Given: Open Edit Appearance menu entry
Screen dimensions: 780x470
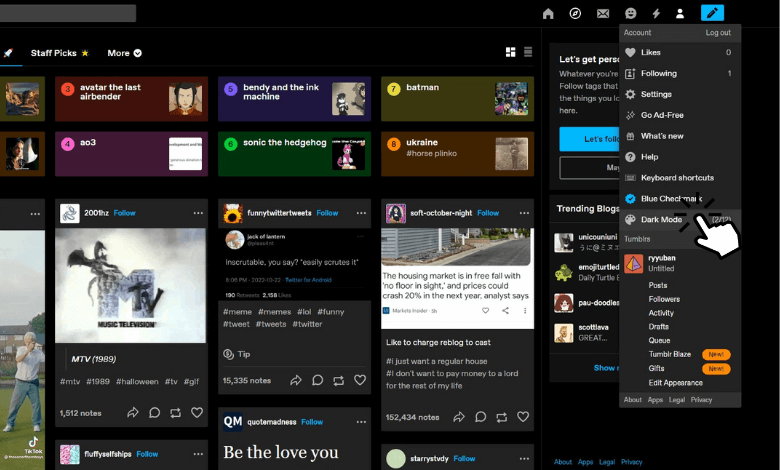Looking at the screenshot, I should click(x=676, y=382).
